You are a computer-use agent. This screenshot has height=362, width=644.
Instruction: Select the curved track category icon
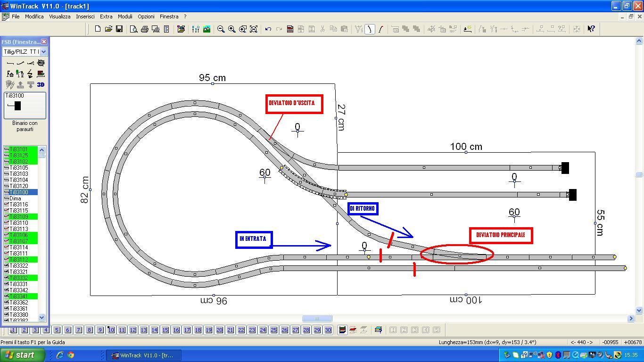click(20, 63)
